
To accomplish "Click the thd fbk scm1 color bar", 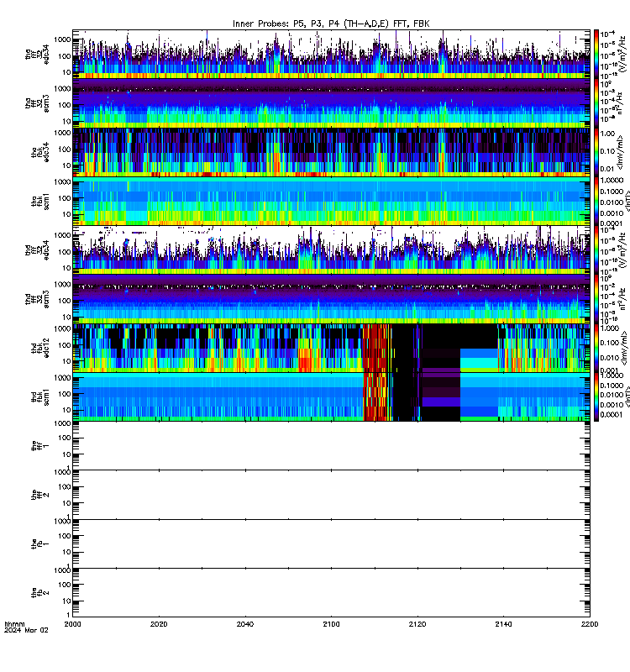I will (596, 397).
